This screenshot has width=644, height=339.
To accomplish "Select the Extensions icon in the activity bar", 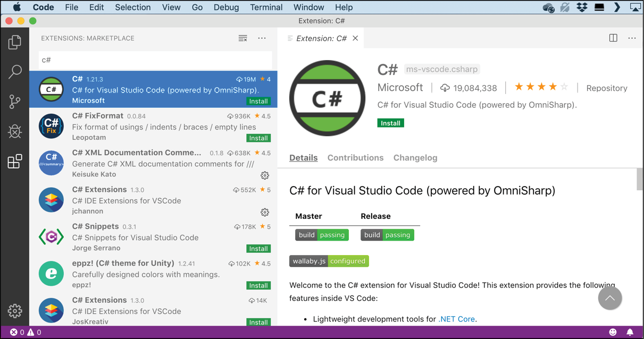I will tap(15, 161).
